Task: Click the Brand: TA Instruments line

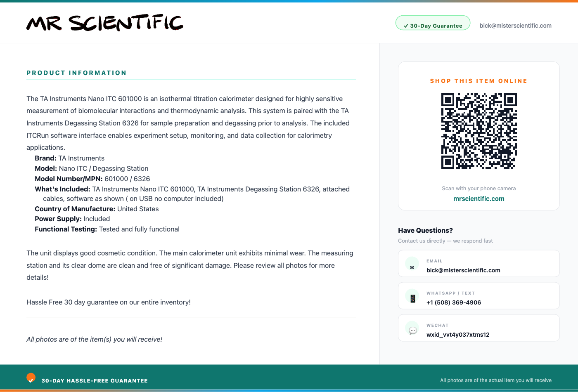Action: click(70, 158)
